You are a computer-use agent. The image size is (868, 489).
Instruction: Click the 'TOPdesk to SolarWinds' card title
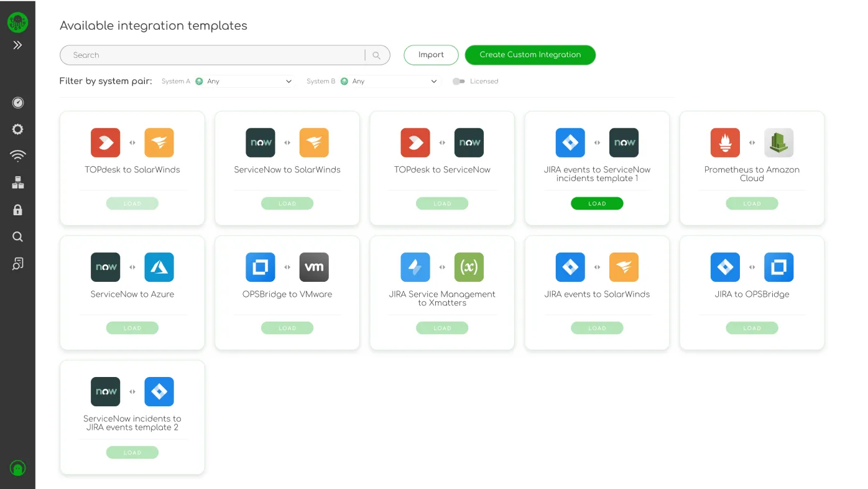pos(132,170)
